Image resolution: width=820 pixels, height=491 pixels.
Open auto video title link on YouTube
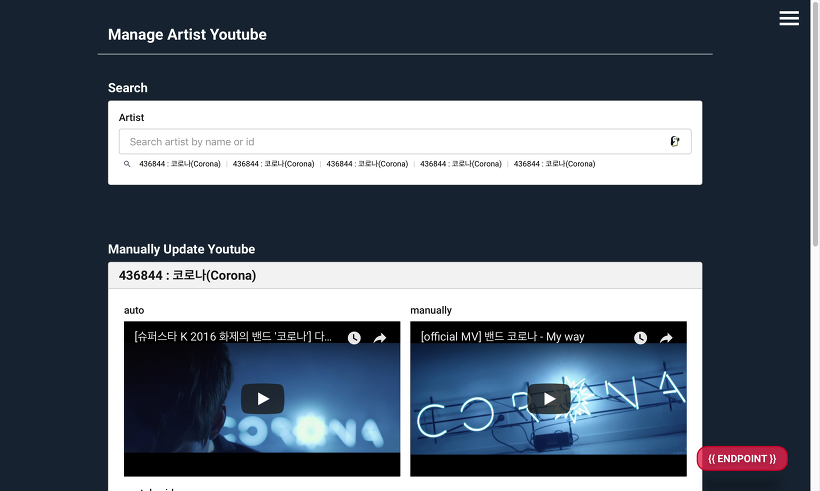coord(233,337)
